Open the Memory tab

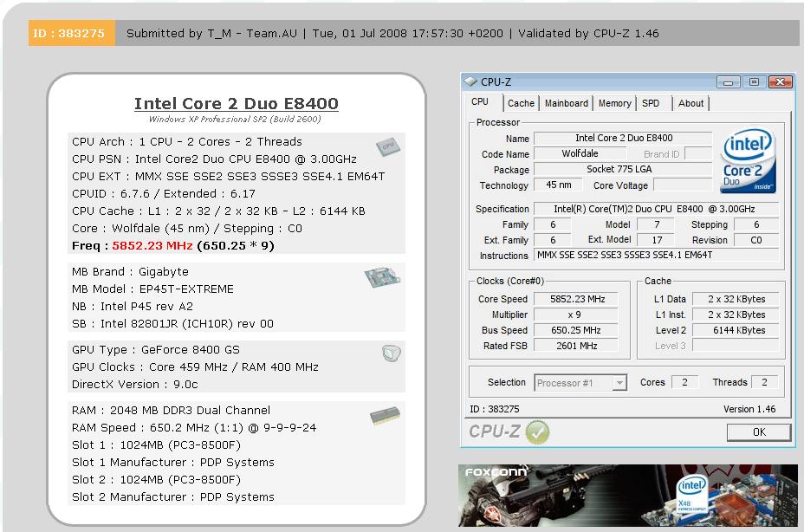point(615,103)
